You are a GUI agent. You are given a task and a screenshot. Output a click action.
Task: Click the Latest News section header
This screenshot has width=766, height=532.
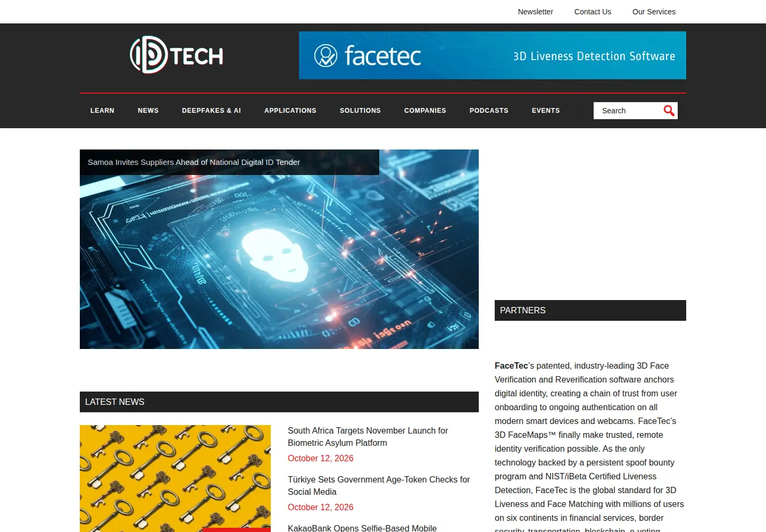click(279, 402)
